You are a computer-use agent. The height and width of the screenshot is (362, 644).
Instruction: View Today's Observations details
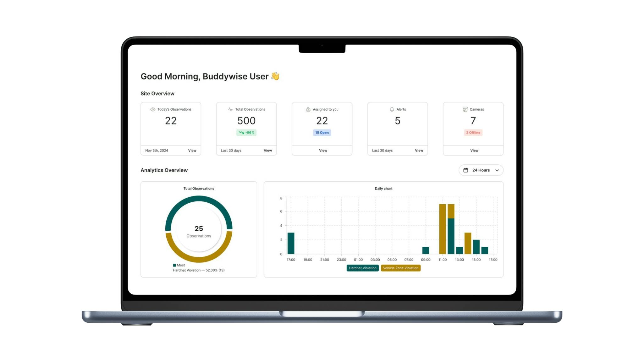coord(192,151)
